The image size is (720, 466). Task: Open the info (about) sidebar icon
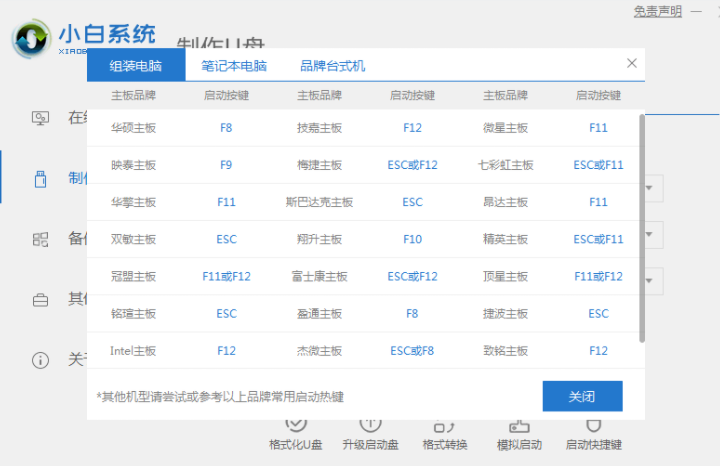(x=41, y=359)
